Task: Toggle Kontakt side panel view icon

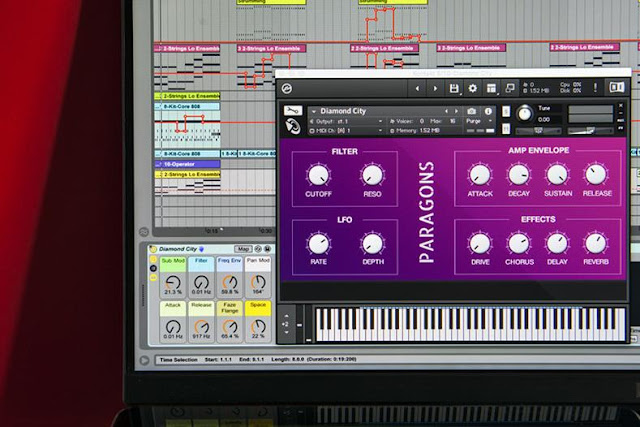Action: [x=616, y=87]
